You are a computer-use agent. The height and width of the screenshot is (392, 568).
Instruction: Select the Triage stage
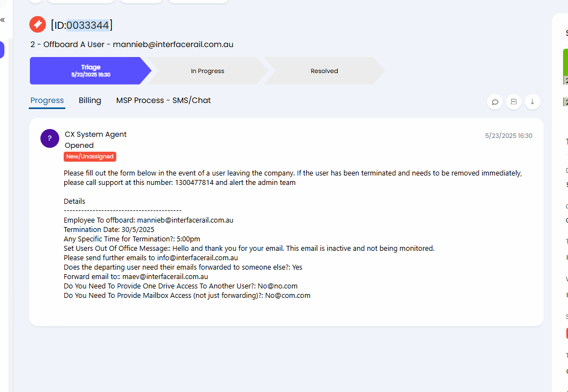91,71
